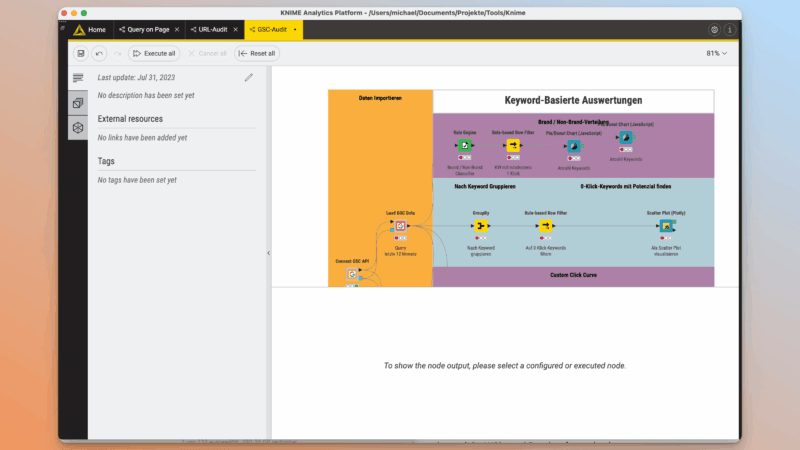Viewport: 800px width, 450px height.
Task: Show the description panel sidebar icon
Action: click(x=78, y=78)
